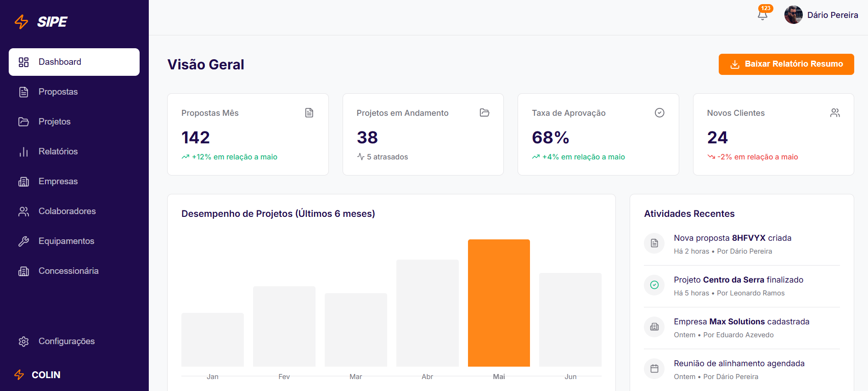
Task: Click the '-2% em relação a maio' text
Action: pos(758,157)
